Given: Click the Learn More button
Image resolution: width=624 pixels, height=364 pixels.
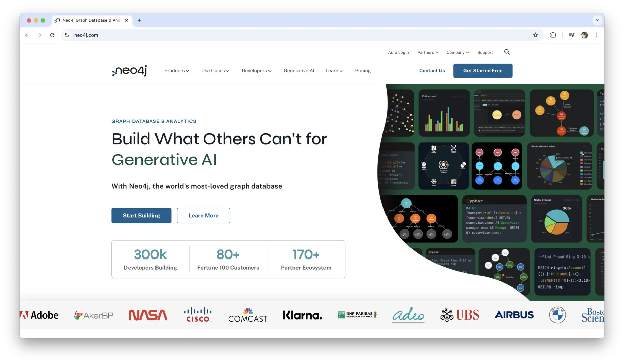Looking at the screenshot, I should [x=203, y=216].
